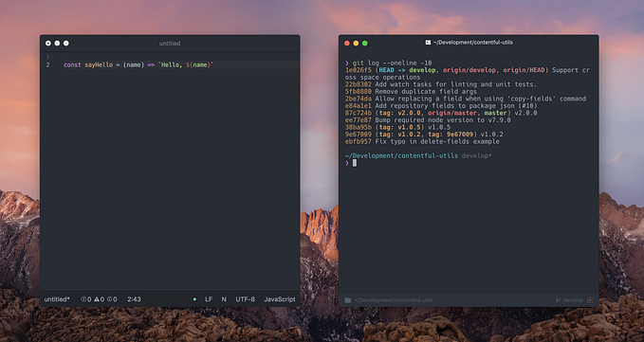
Task: Close the untitled editor window
Action: (48, 43)
